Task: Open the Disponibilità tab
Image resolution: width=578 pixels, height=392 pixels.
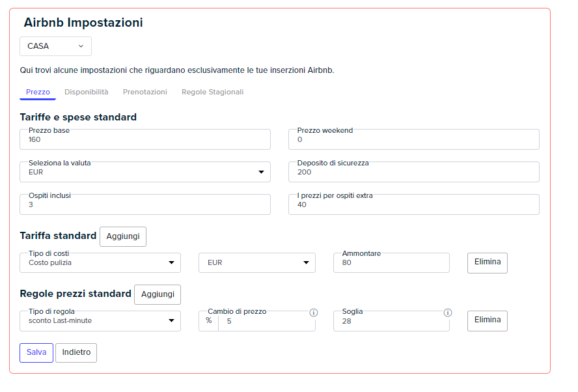Action: point(87,92)
